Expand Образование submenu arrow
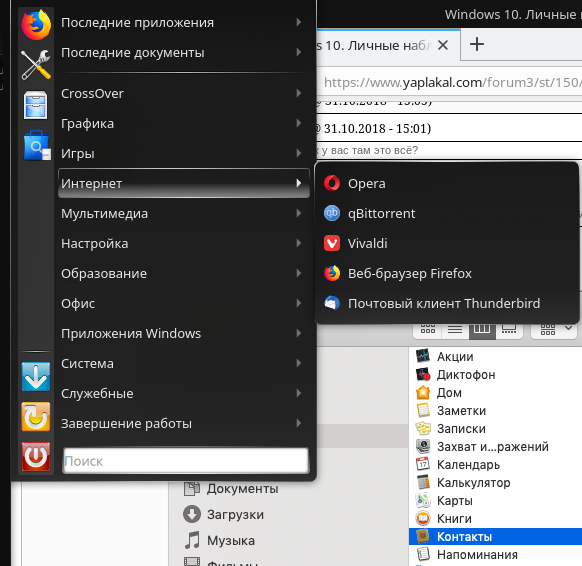This screenshot has width=582, height=566. [x=299, y=274]
